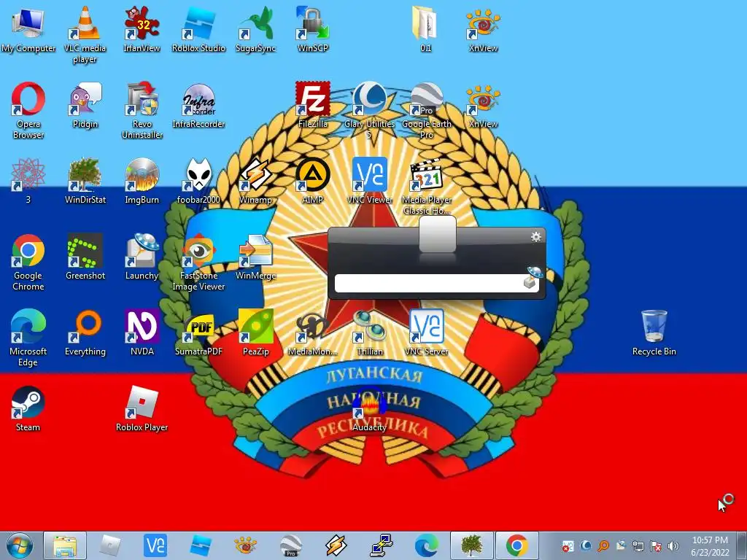This screenshot has width=747, height=560.
Task: Select the InfraRecorder desktop icon
Action: click(x=198, y=106)
